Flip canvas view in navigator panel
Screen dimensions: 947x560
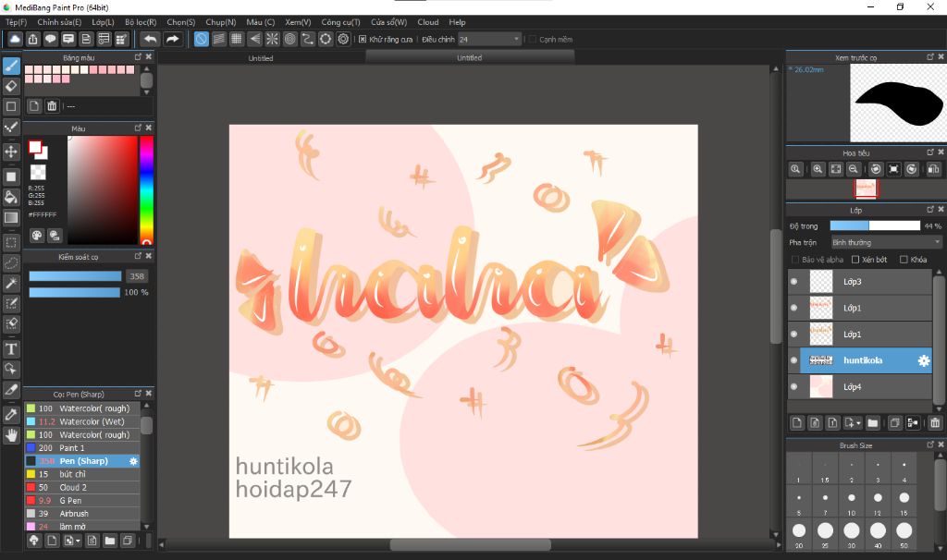(933, 169)
